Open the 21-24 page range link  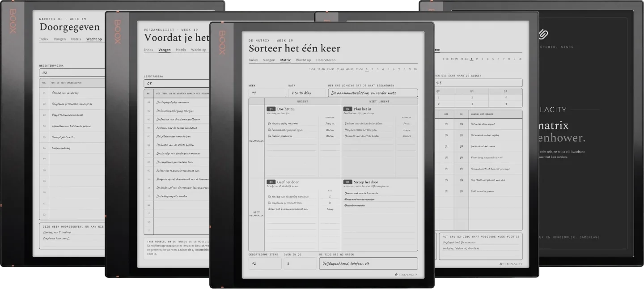click(x=464, y=59)
